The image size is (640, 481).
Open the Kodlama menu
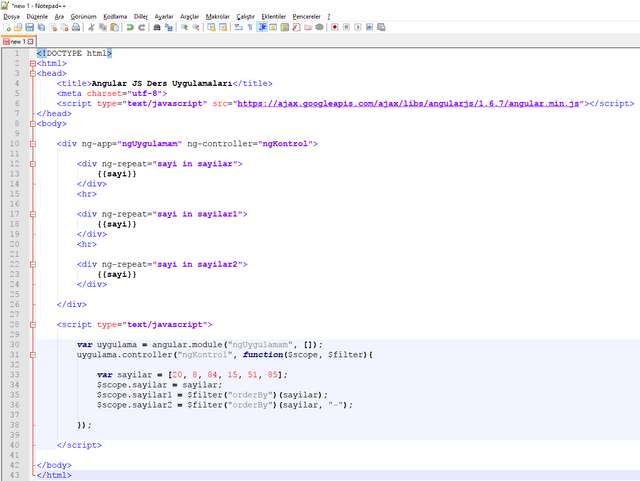(x=115, y=17)
